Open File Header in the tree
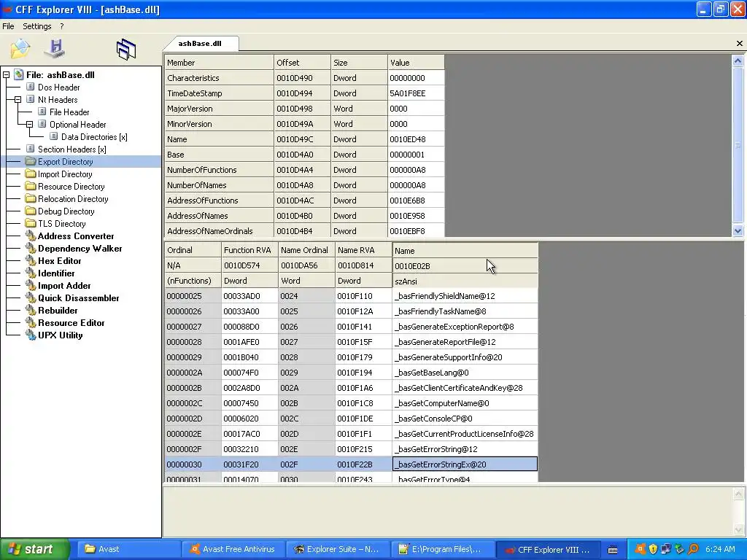 point(69,112)
